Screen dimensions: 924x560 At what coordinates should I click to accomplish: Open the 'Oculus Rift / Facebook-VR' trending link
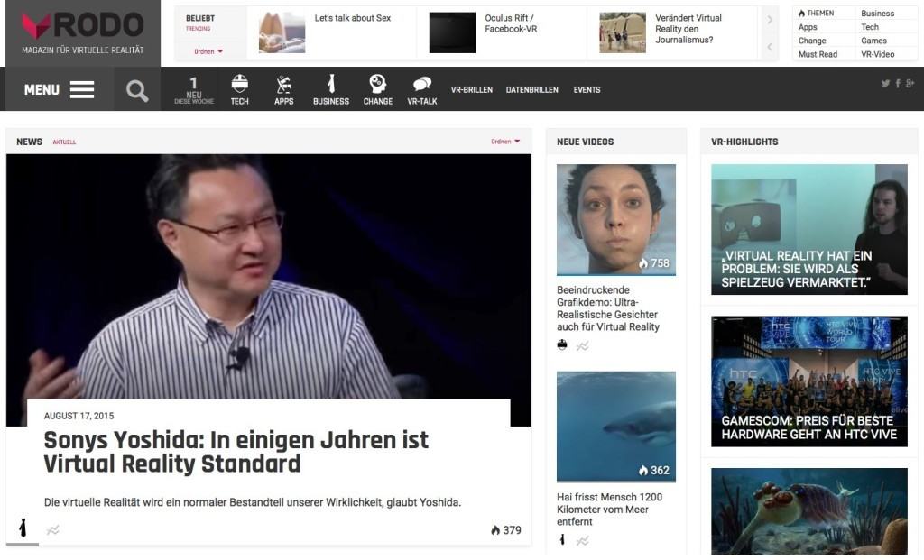click(511, 23)
